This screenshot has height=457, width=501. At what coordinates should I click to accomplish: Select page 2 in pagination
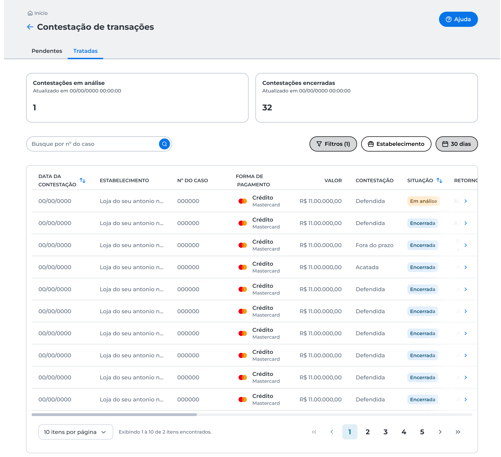367,432
